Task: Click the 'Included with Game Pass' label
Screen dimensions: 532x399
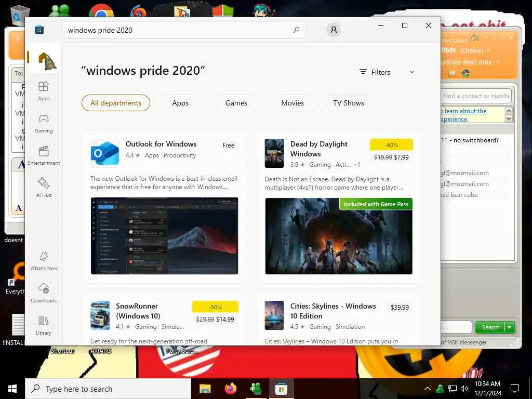Action: 376,204
